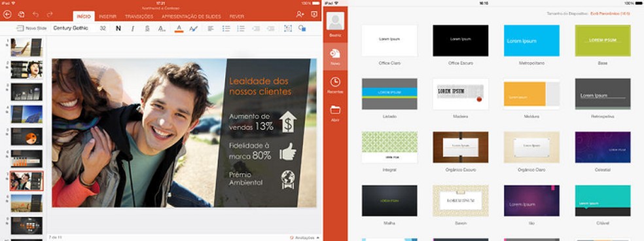Choose the Savon template

[460, 200]
